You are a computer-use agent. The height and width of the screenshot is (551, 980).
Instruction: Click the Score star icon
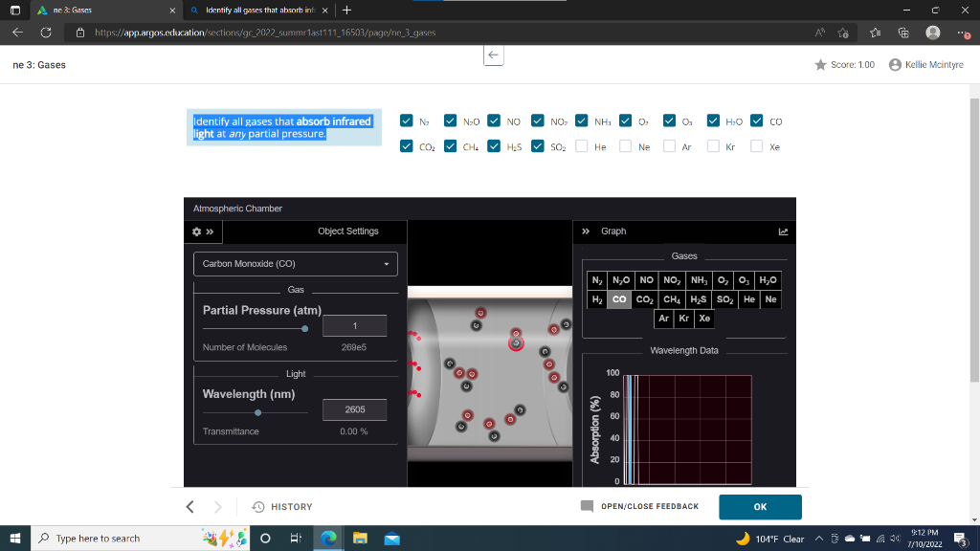(820, 65)
